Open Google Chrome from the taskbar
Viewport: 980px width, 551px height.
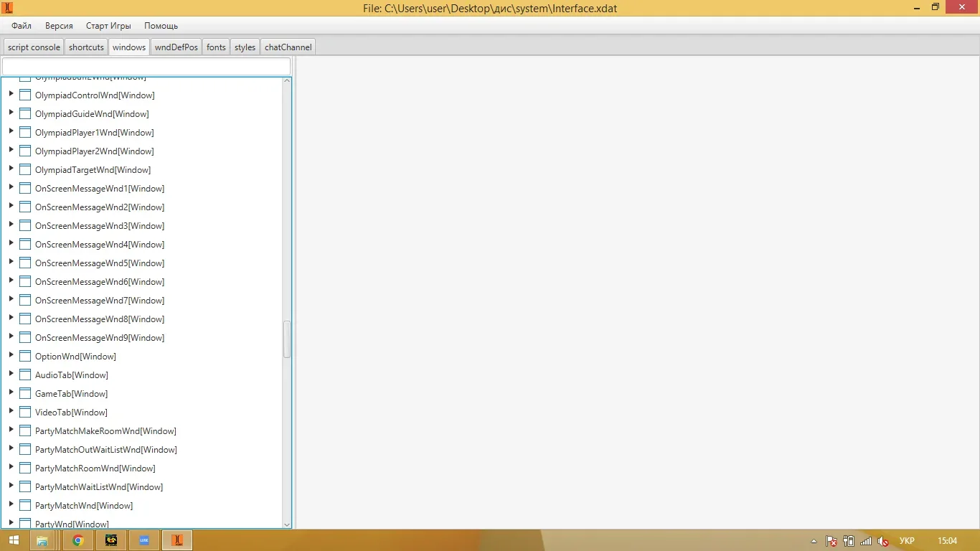click(x=78, y=540)
